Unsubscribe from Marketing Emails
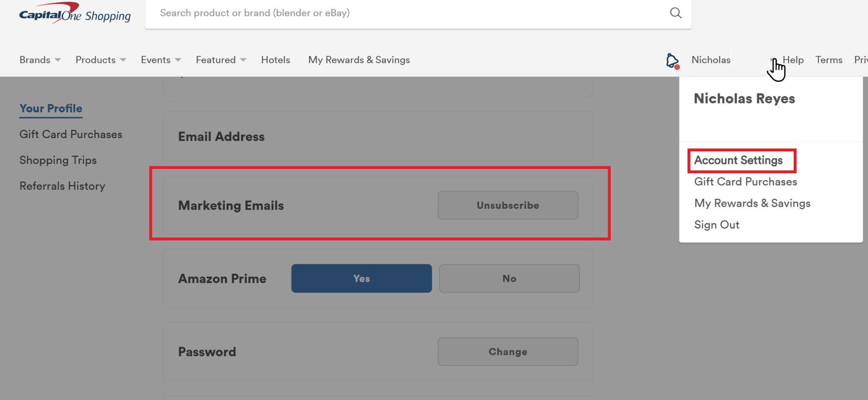Screen dimensions: 868x400 (508, 206)
